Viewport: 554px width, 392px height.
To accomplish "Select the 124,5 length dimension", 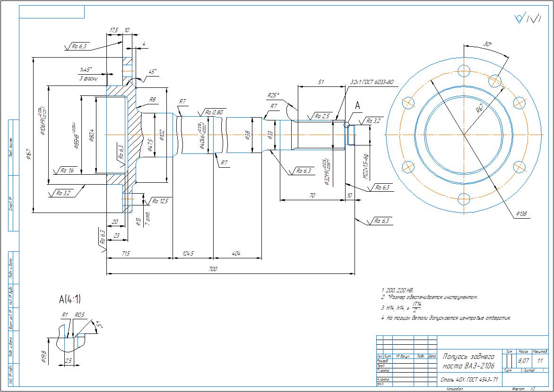I will 192,254.
